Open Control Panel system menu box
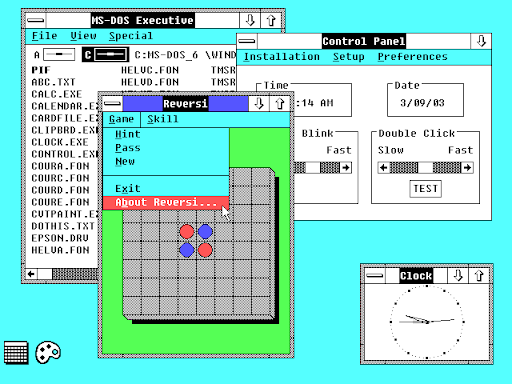Screen dimensions: 512x384 247,41
